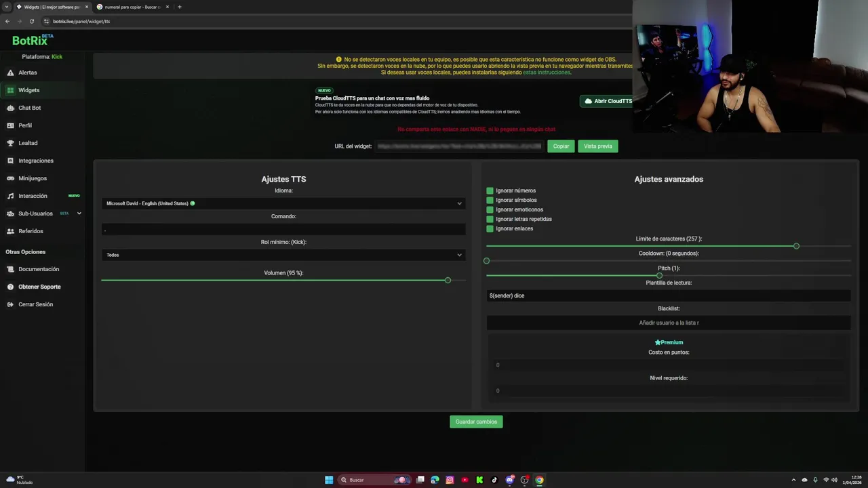Expand the Sub-Usuarios chevron
868x488 pixels.
click(x=79, y=213)
